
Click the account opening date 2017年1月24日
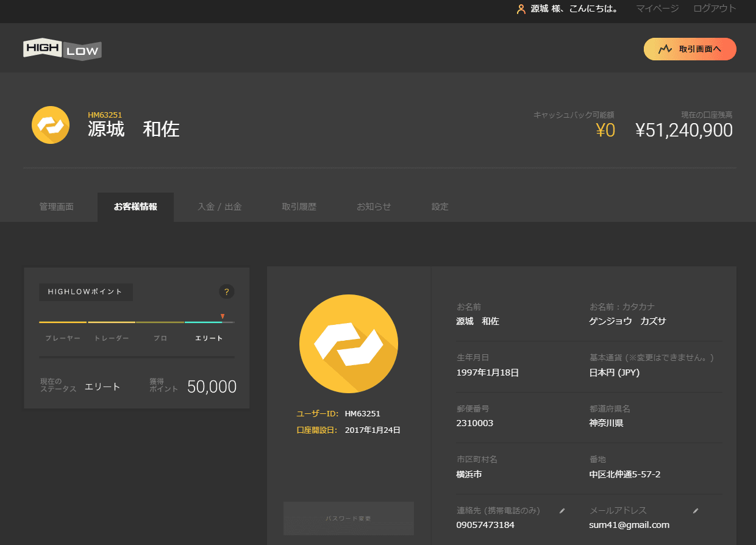click(373, 430)
